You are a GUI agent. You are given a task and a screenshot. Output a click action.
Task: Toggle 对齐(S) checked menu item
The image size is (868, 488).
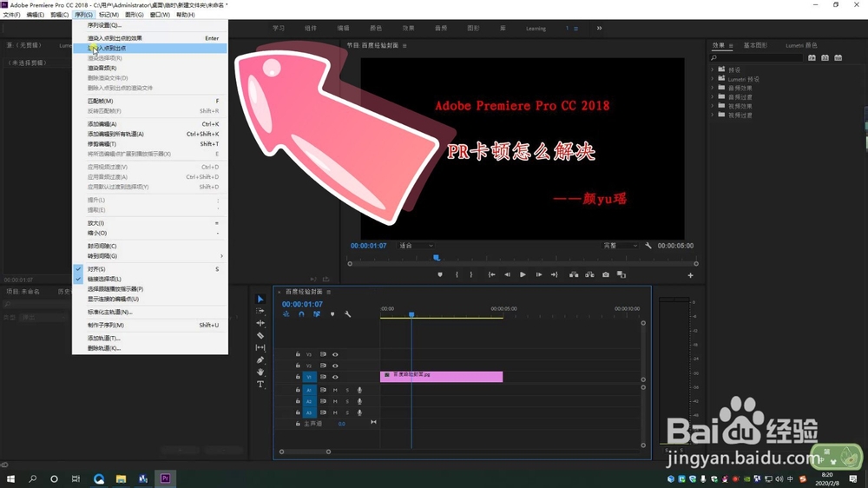tap(150, 268)
